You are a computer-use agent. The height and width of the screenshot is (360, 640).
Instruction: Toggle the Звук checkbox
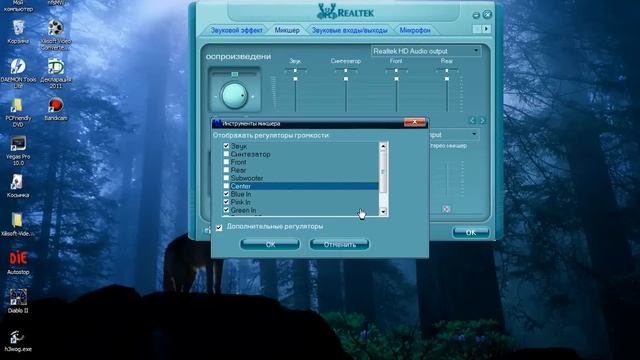coord(226,146)
